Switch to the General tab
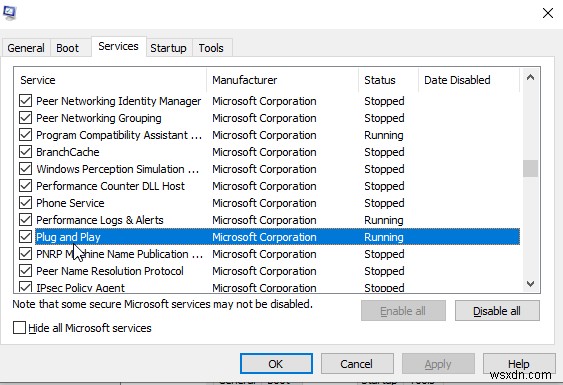 point(26,48)
